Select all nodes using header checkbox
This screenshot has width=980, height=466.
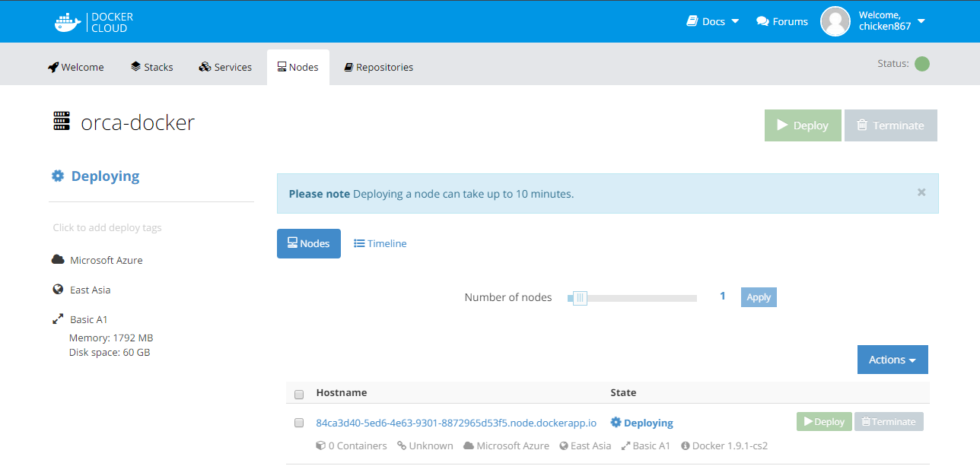[x=299, y=394]
